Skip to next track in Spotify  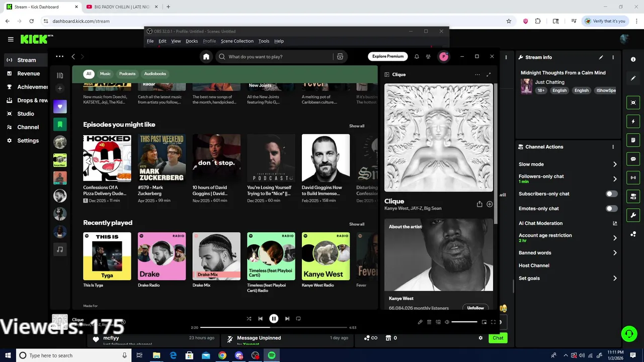pos(287,319)
